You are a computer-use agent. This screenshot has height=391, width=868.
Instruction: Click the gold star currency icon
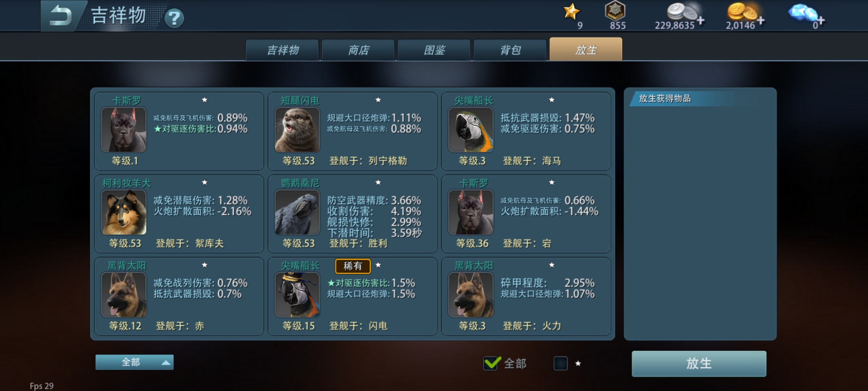point(571,12)
